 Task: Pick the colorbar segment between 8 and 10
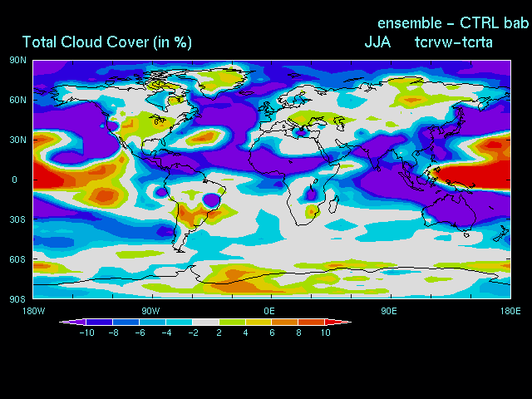point(312,322)
